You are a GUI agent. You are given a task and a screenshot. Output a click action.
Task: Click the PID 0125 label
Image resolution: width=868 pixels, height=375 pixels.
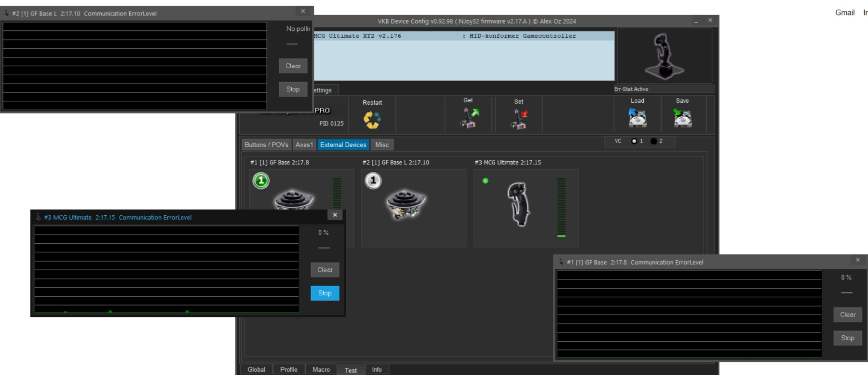pos(331,124)
